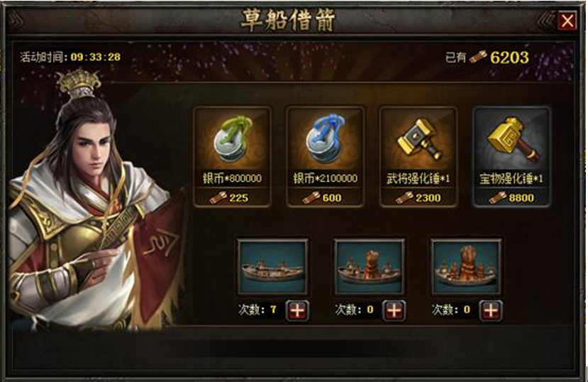Image resolution: width=588 pixels, height=382 pixels.
Task: Select the middle straw boat thumbnail
Action: (x=370, y=267)
